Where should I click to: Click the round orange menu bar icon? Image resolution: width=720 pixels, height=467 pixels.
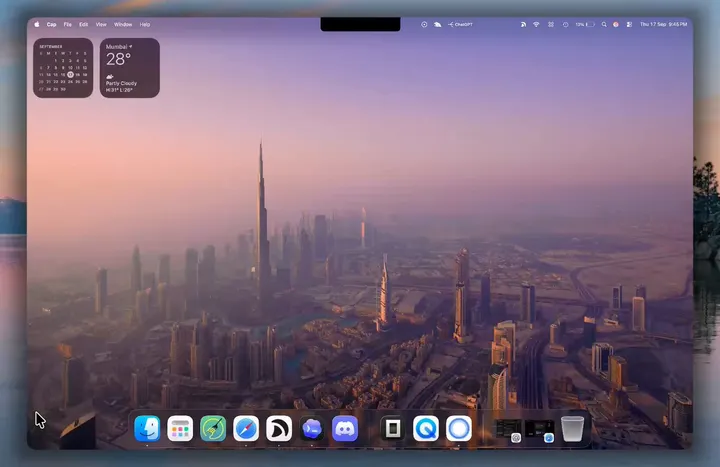(616, 24)
